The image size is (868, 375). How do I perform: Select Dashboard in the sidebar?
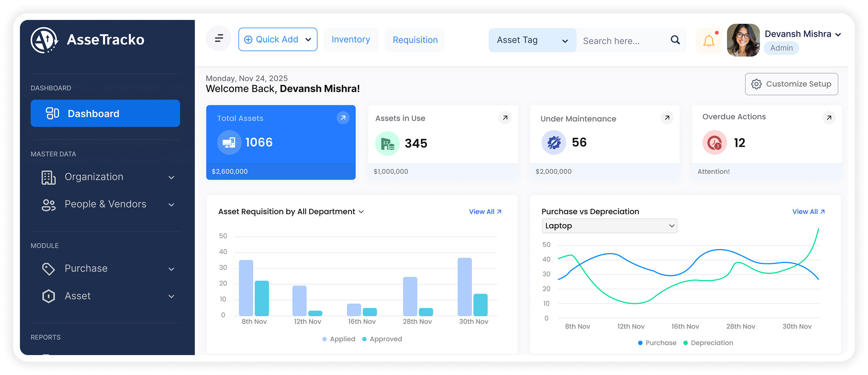pos(105,113)
